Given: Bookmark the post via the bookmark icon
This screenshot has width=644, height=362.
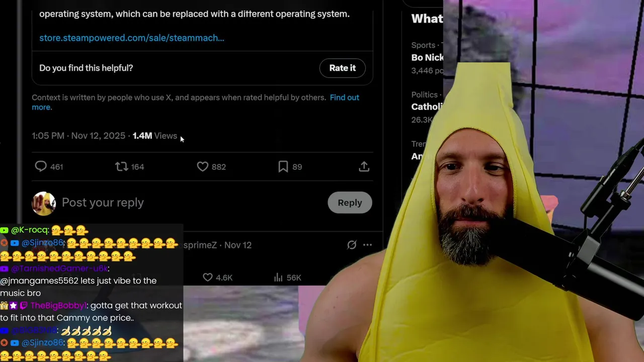Looking at the screenshot, I should click(283, 166).
